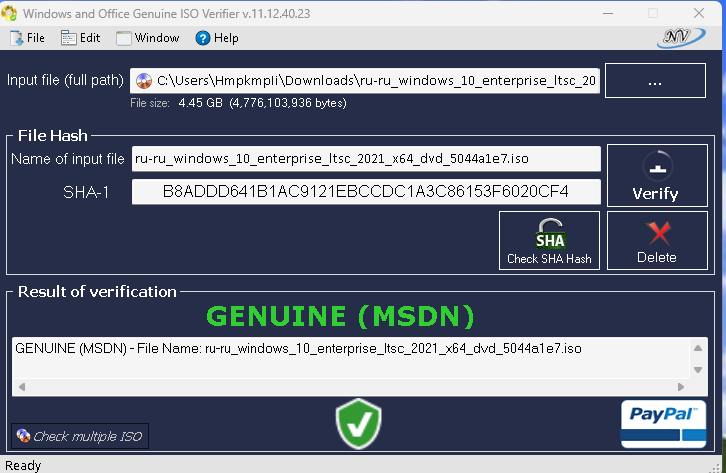
Task: Delete the current input entry
Action: [x=657, y=241]
